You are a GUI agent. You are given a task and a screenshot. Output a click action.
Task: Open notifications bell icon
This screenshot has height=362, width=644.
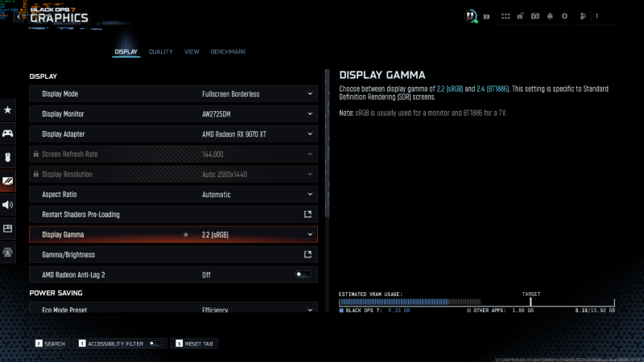[x=550, y=16]
